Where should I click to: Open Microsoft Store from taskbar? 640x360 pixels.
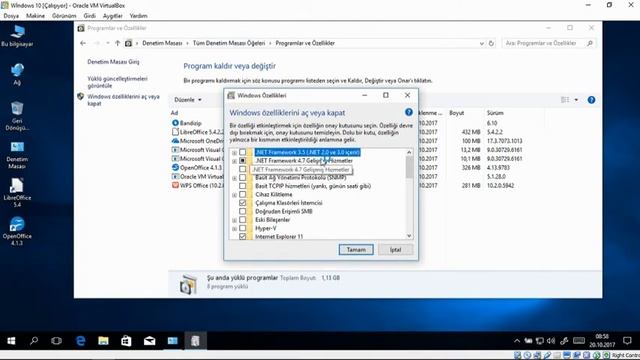pyautogui.click(x=126, y=341)
